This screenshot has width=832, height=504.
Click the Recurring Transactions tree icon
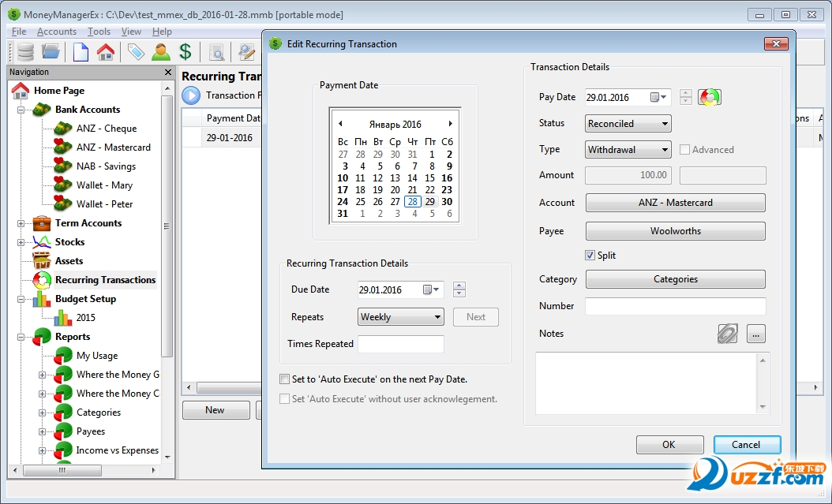(x=41, y=280)
